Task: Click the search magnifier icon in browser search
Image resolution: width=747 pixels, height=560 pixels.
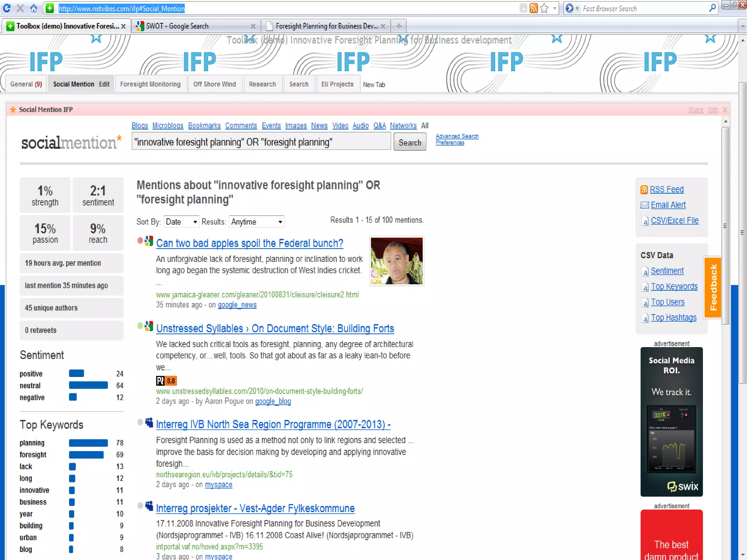Action: pos(712,8)
